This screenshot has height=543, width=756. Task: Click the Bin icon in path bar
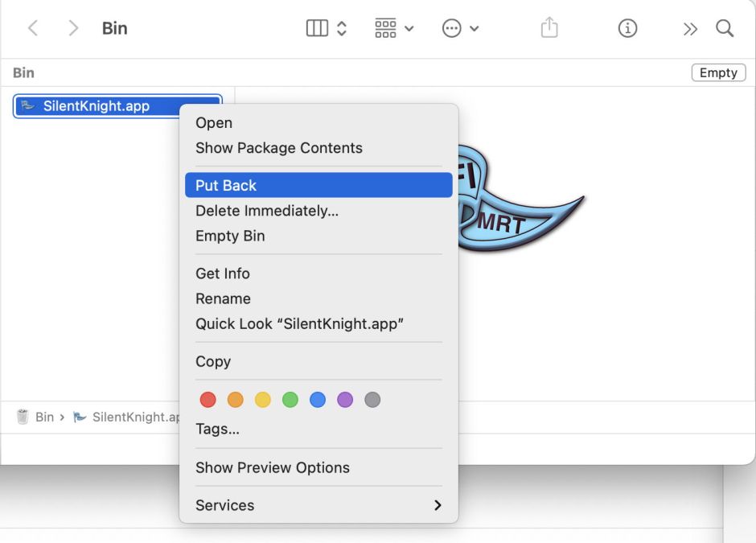tap(23, 417)
